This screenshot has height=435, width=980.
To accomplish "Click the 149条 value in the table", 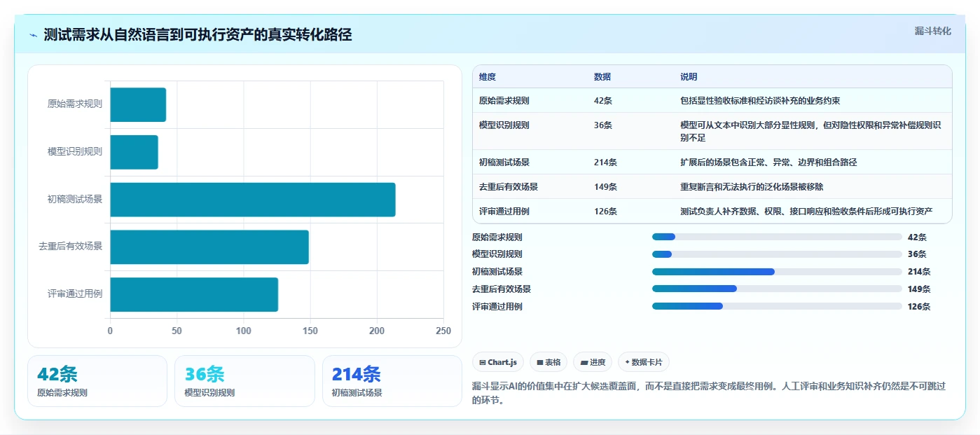I will [x=606, y=187].
